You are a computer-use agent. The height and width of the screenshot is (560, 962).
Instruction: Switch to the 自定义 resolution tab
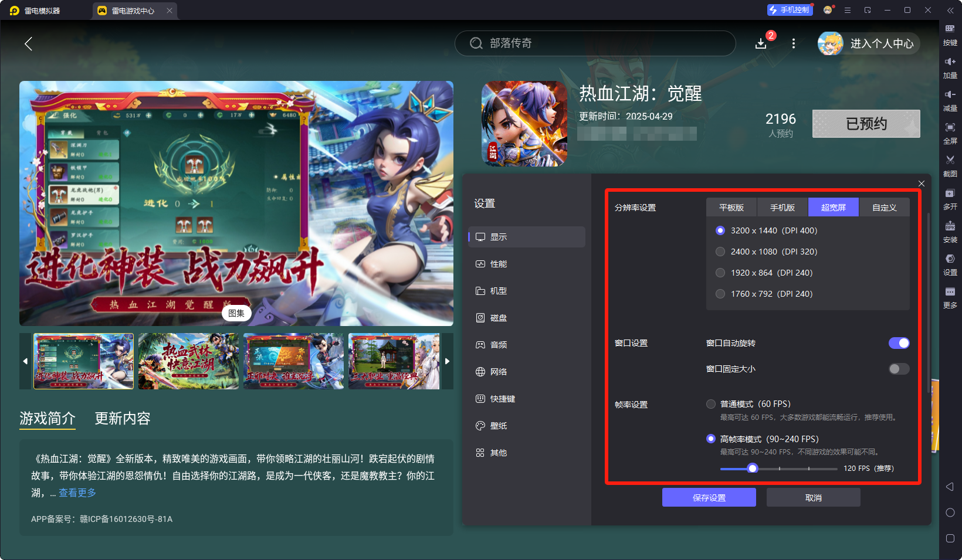tap(885, 208)
